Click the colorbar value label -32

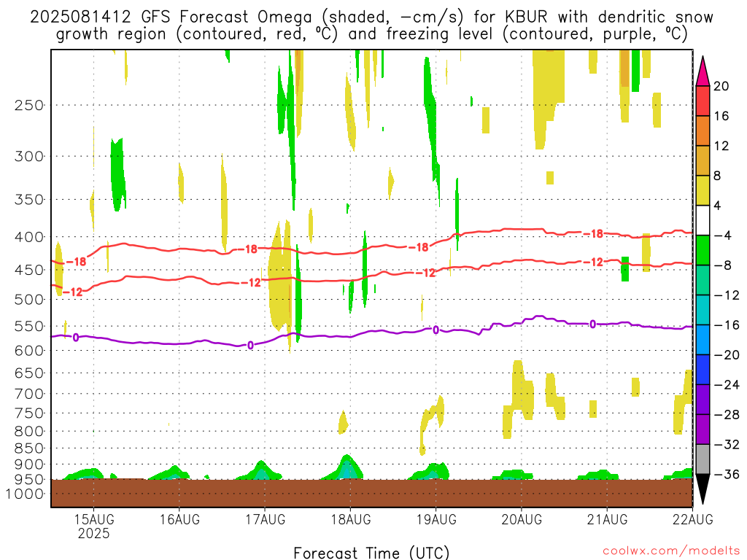727,444
